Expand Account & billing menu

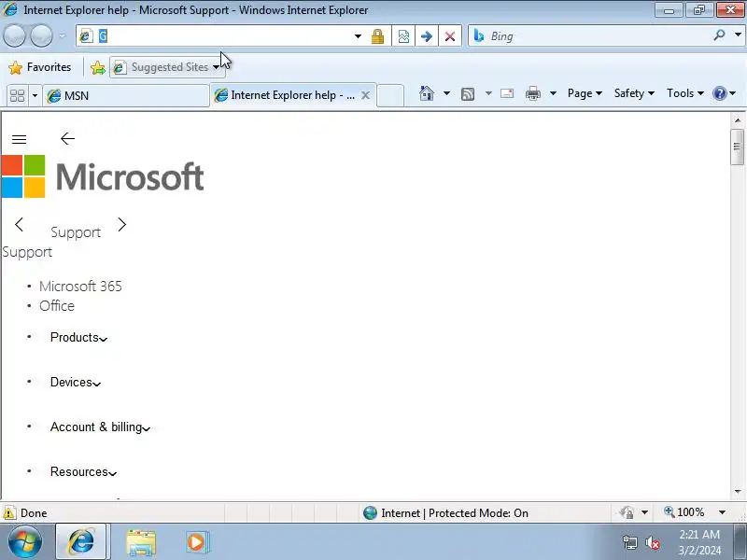click(x=100, y=427)
